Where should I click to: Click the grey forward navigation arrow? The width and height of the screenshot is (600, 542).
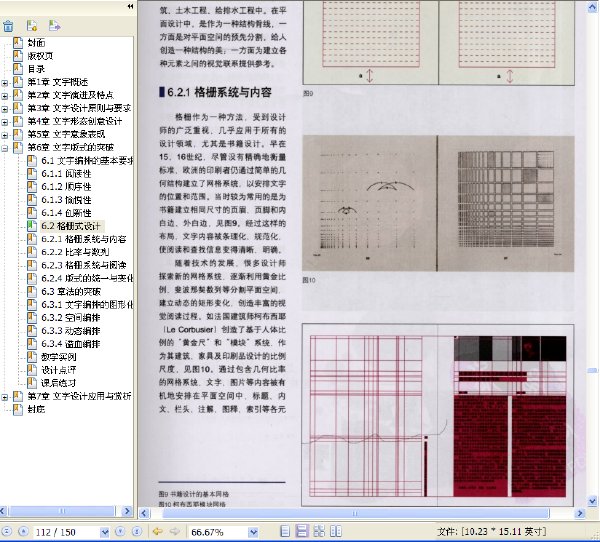(175, 531)
